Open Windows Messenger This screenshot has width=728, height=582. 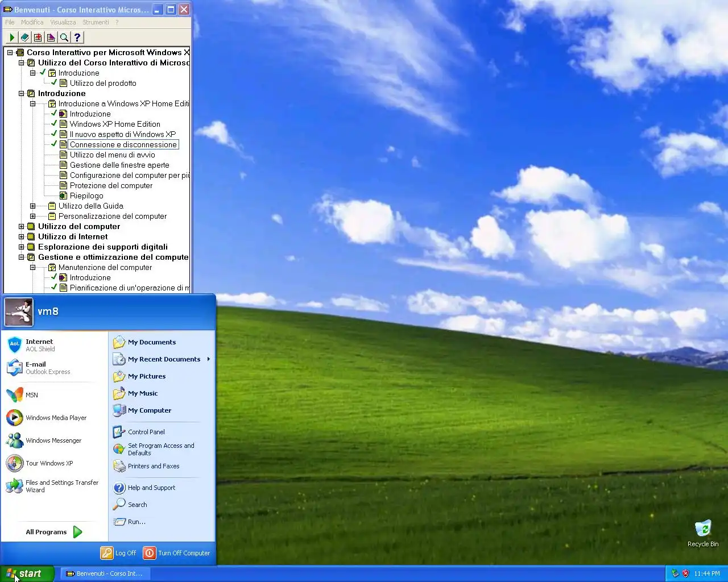54,440
